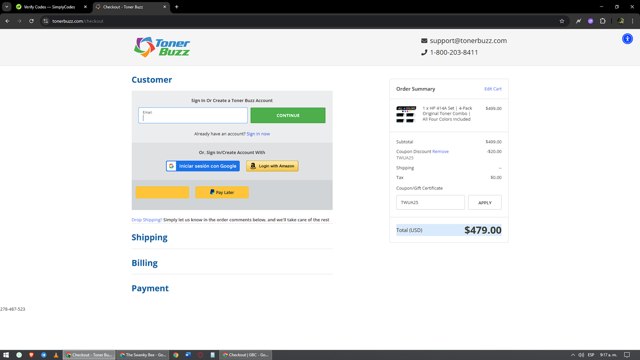Remove the applied coupon discount

coord(440,151)
